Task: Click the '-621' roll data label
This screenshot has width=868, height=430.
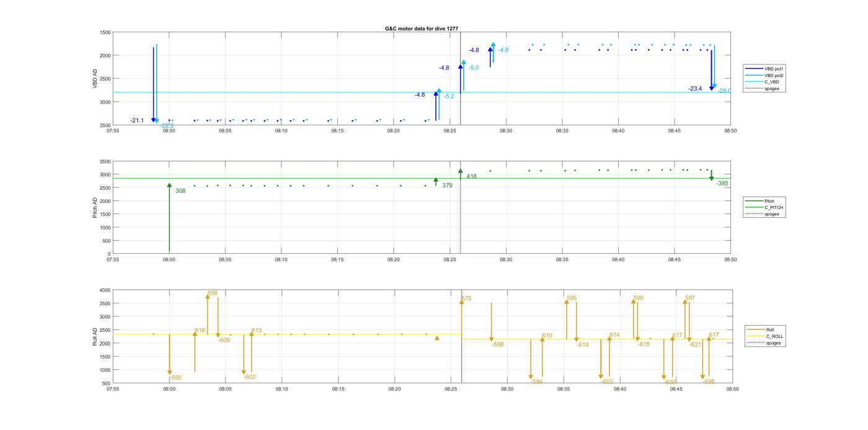Action: tap(696, 344)
